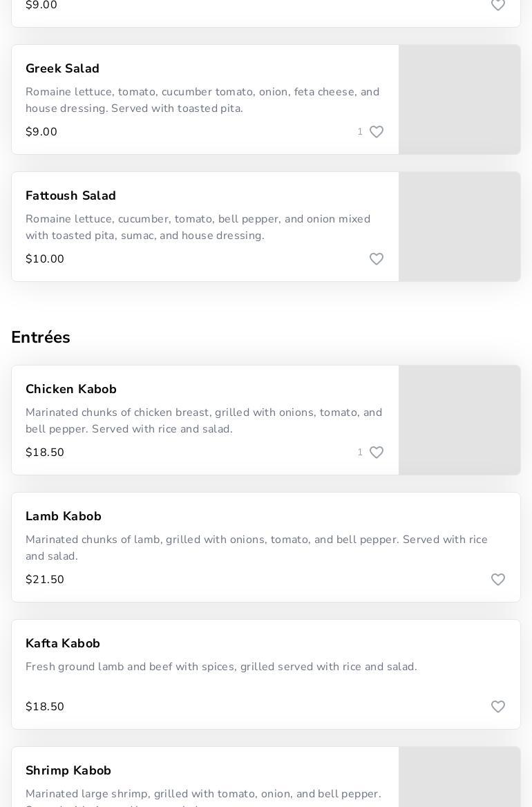Open the Kafta Kabob entrée title

point(63,643)
